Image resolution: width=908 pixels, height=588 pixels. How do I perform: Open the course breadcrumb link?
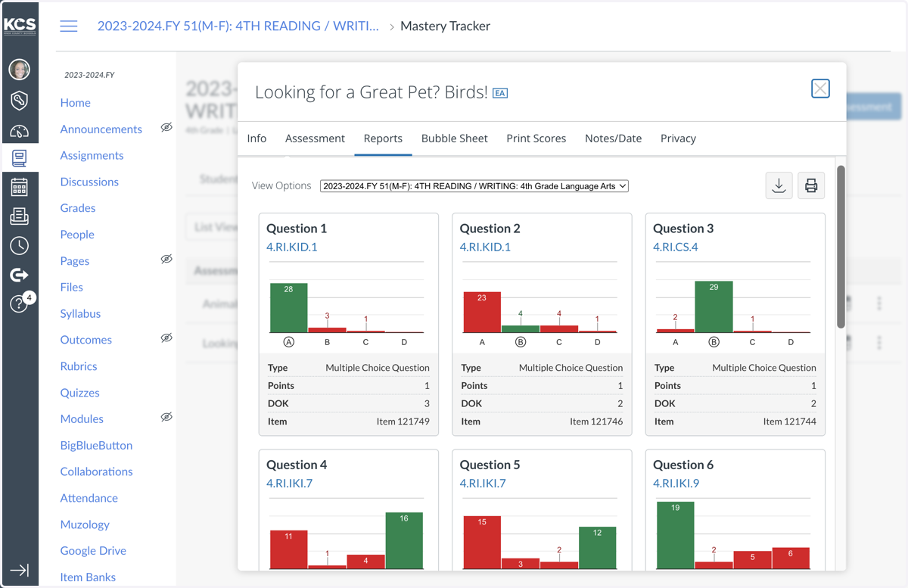[x=238, y=26]
